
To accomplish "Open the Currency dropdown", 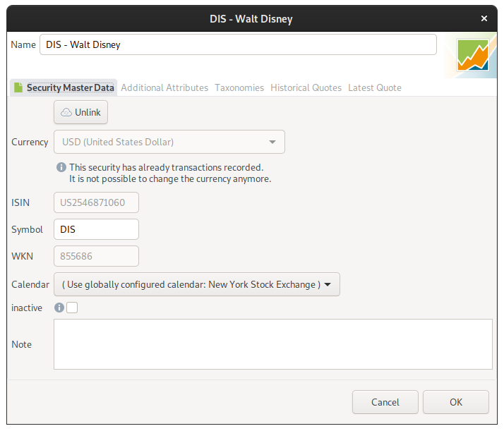I will [169, 142].
